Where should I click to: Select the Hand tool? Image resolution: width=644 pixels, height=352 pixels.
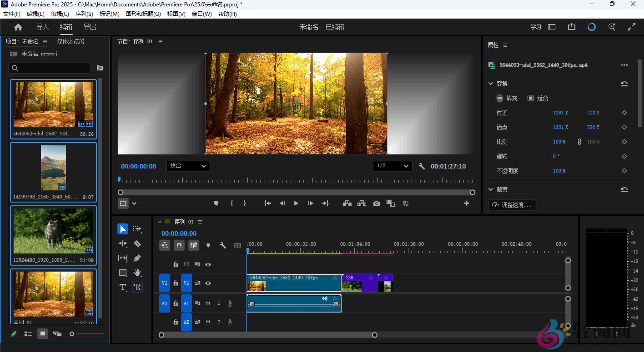coord(138,273)
